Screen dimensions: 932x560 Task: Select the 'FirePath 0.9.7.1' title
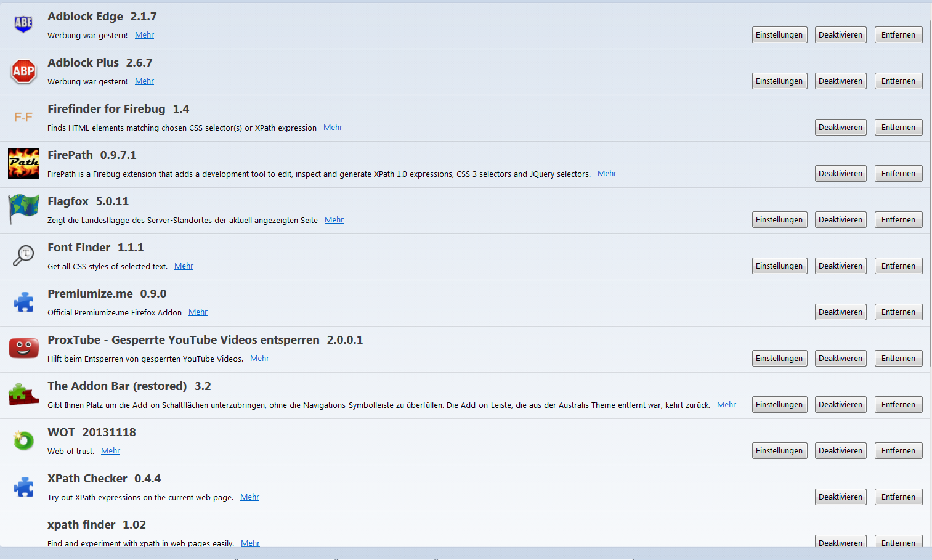(92, 155)
